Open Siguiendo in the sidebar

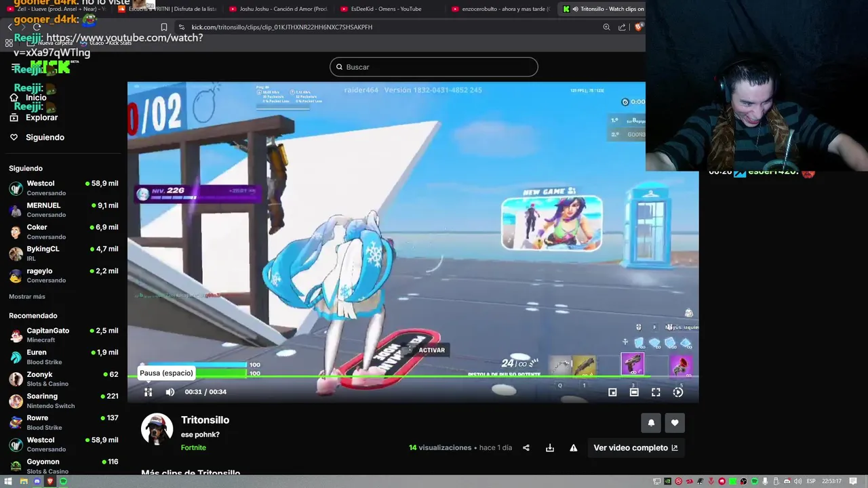click(37, 137)
